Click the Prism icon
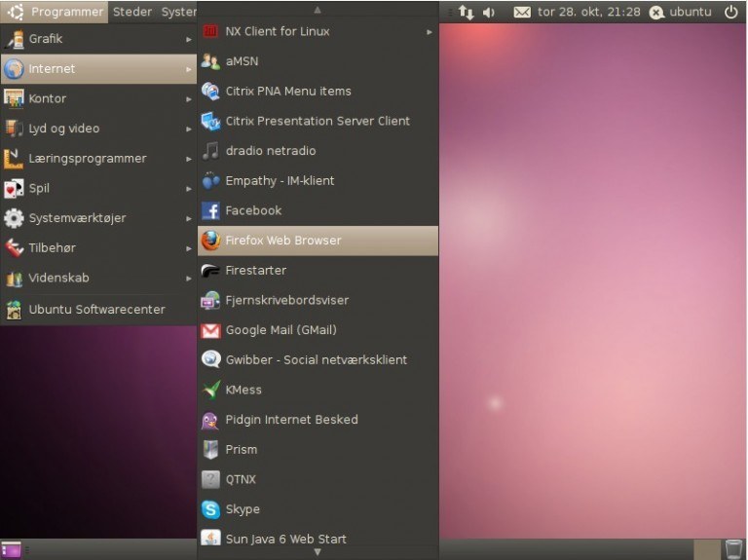Screen dimensions: 748x560 pos(210,450)
